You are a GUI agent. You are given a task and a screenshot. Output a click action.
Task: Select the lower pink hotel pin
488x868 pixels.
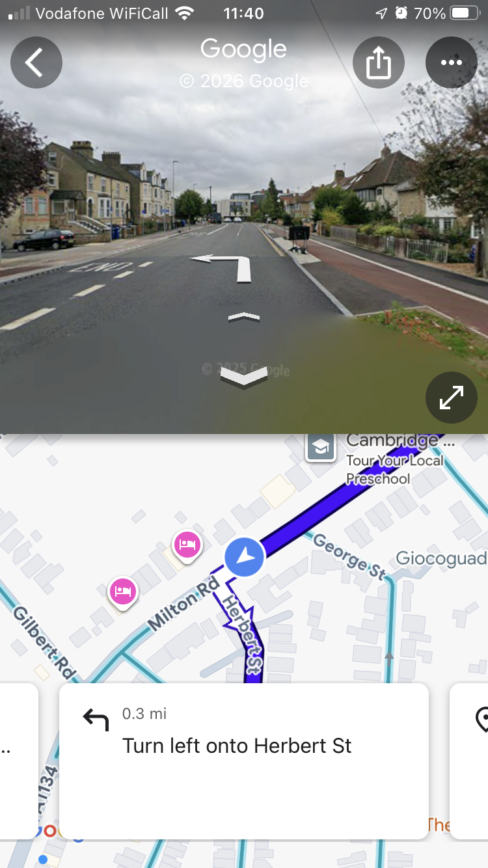[x=123, y=593]
